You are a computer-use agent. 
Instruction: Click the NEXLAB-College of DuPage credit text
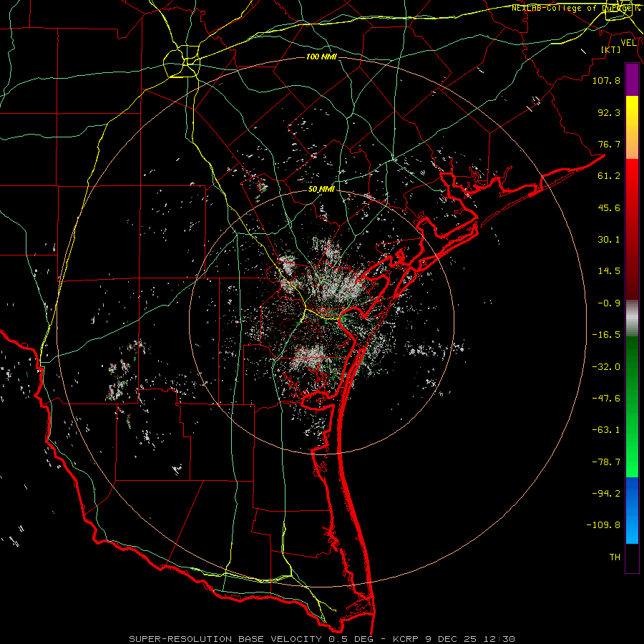[576, 8]
